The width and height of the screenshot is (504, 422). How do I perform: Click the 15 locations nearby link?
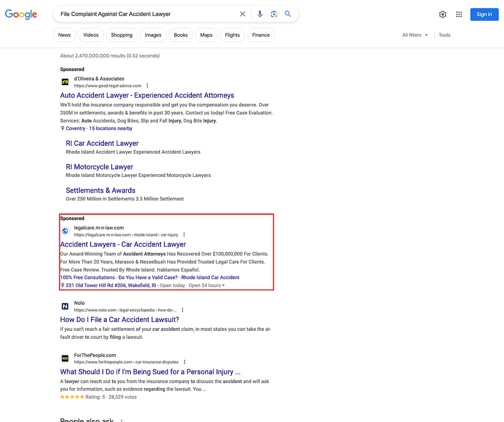tap(111, 129)
